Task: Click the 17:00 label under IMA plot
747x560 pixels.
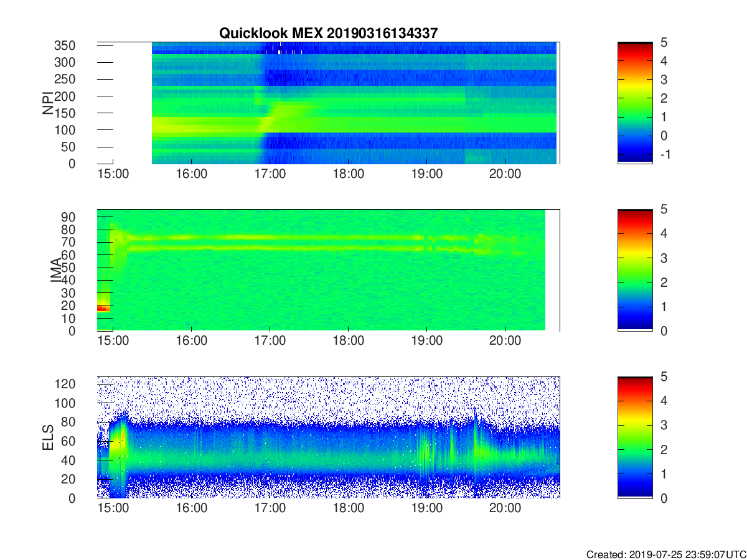Action: [270, 342]
